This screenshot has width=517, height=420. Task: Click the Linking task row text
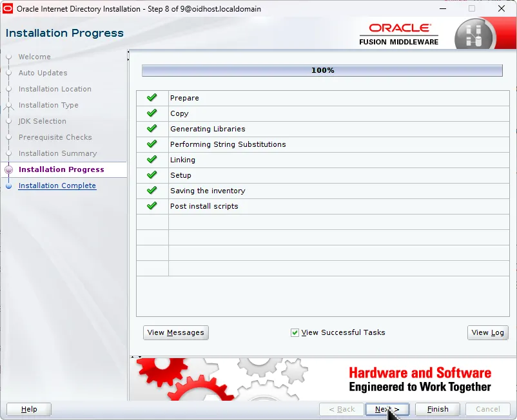(x=182, y=160)
